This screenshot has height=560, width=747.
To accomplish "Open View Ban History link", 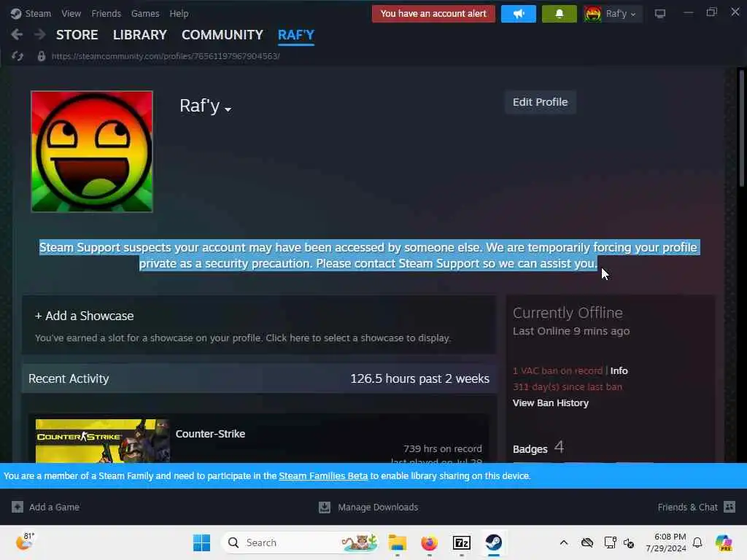I will tap(551, 402).
